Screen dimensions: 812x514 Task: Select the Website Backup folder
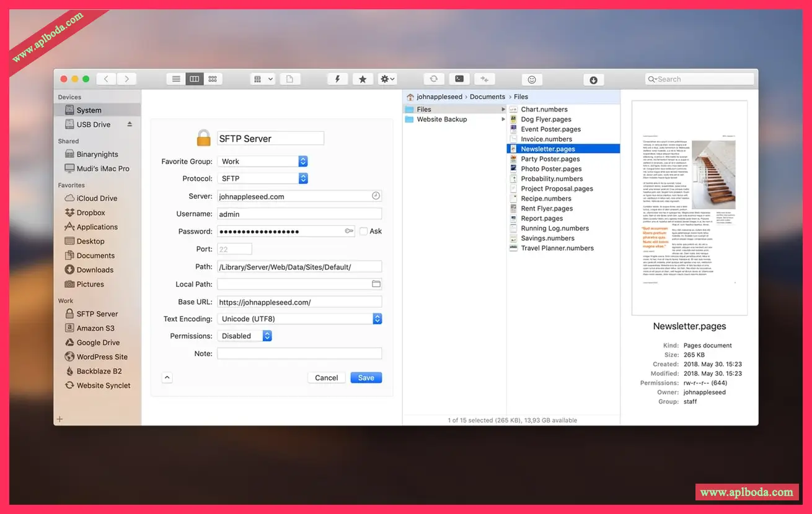[455, 120]
